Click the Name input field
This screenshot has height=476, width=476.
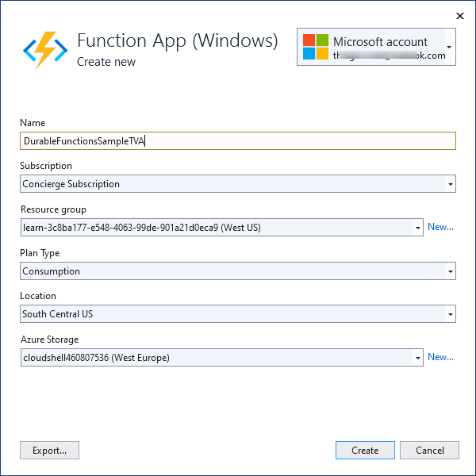tap(238, 141)
